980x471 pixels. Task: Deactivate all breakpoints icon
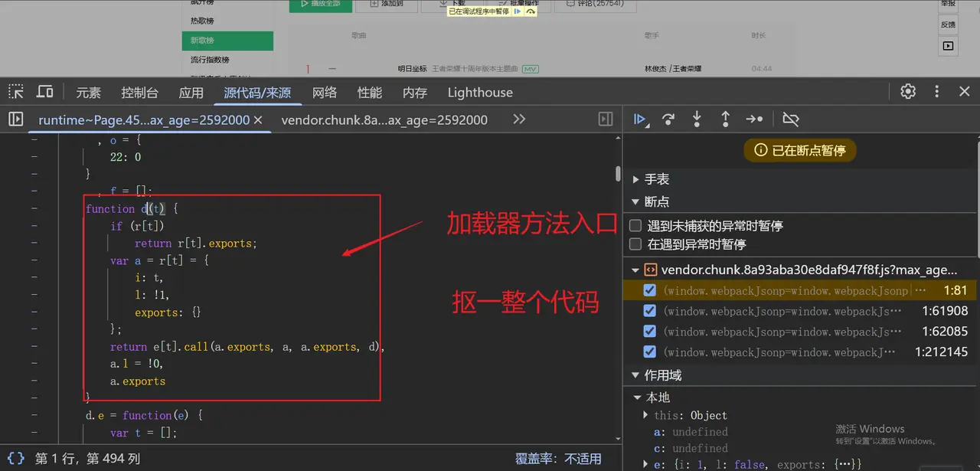tap(791, 119)
